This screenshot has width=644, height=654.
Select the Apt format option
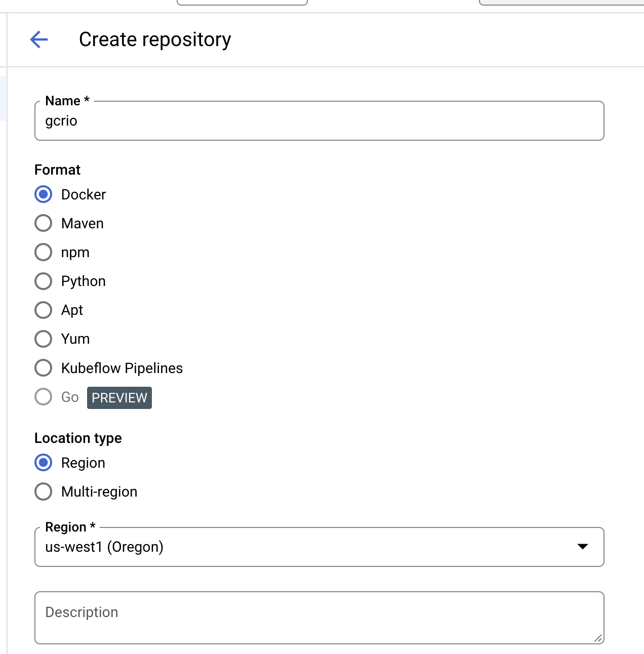coord(44,310)
